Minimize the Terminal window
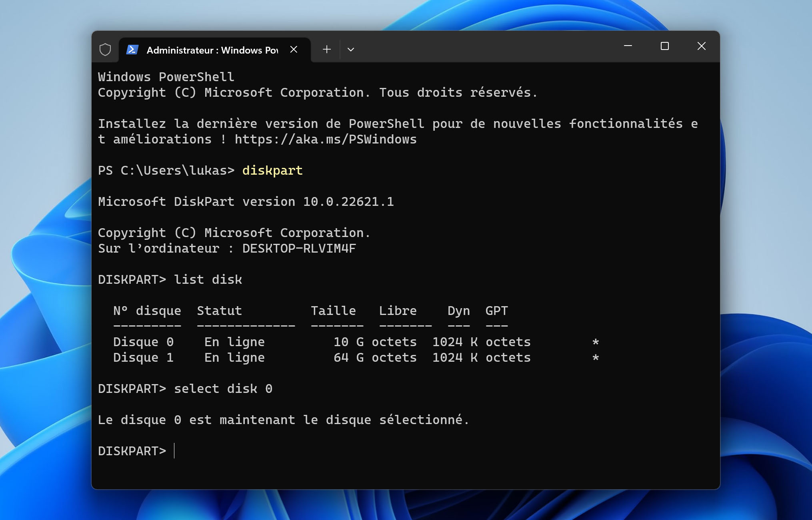 point(628,46)
